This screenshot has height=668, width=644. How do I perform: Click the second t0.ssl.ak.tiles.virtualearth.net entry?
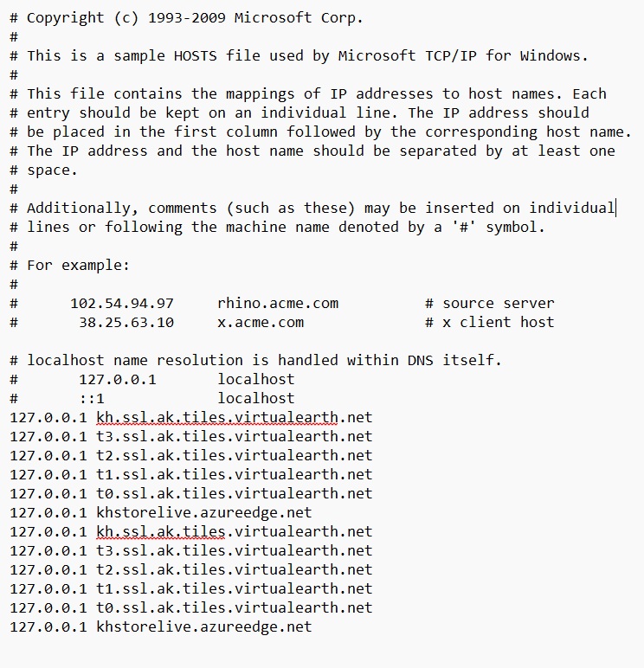coord(234,607)
